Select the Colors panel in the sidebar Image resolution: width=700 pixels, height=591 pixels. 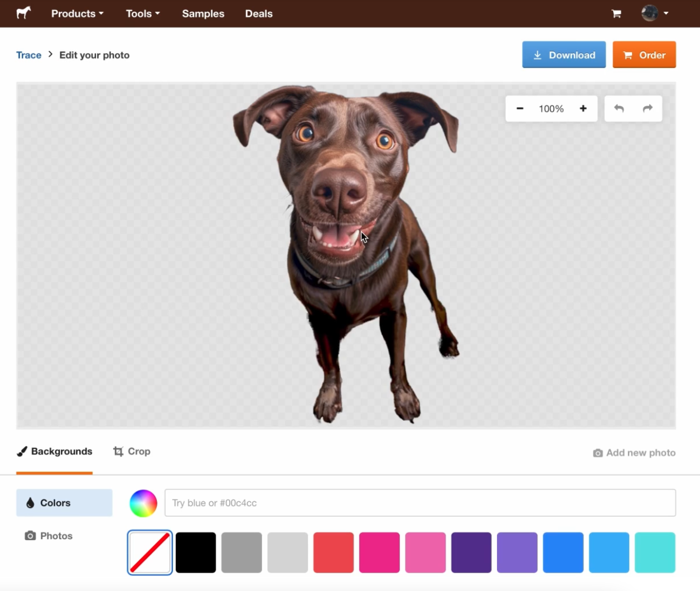point(56,502)
